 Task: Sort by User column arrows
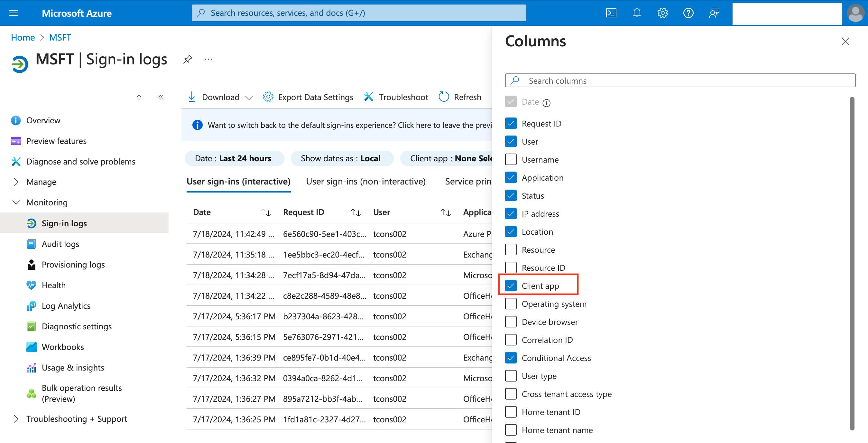pyautogui.click(x=446, y=212)
